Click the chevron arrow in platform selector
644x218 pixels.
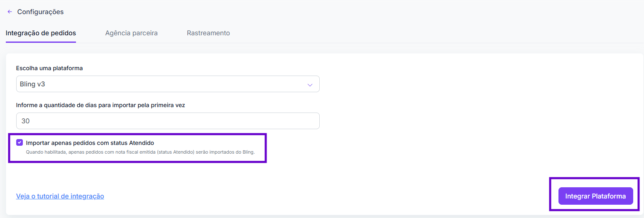pyautogui.click(x=310, y=84)
